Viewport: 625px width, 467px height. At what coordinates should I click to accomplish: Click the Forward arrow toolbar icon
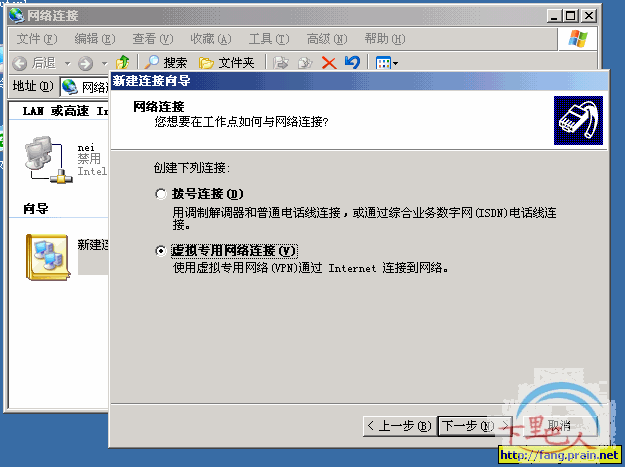[x=84, y=62]
